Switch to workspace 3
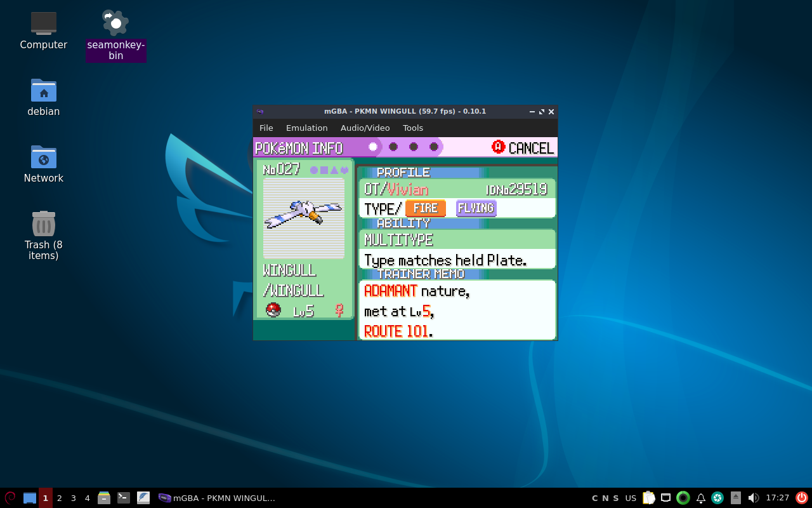 pos(74,498)
